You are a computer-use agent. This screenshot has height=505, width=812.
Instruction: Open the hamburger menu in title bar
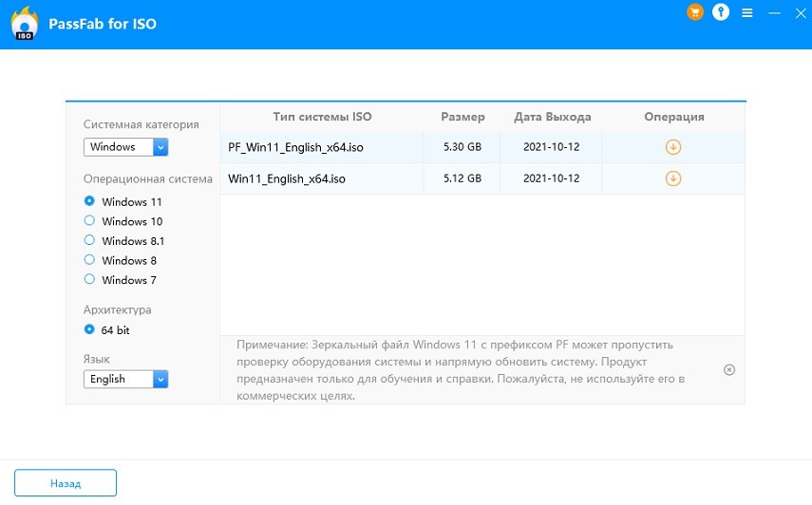(746, 13)
